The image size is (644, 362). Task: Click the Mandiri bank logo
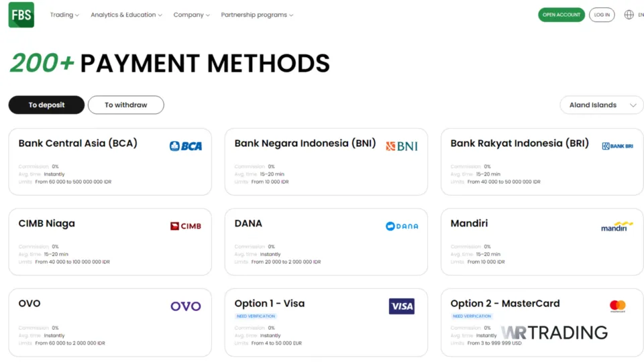click(617, 227)
